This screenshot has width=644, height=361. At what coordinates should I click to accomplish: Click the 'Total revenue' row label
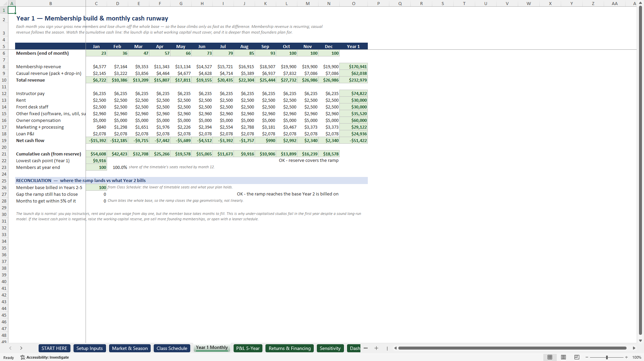tap(31, 80)
